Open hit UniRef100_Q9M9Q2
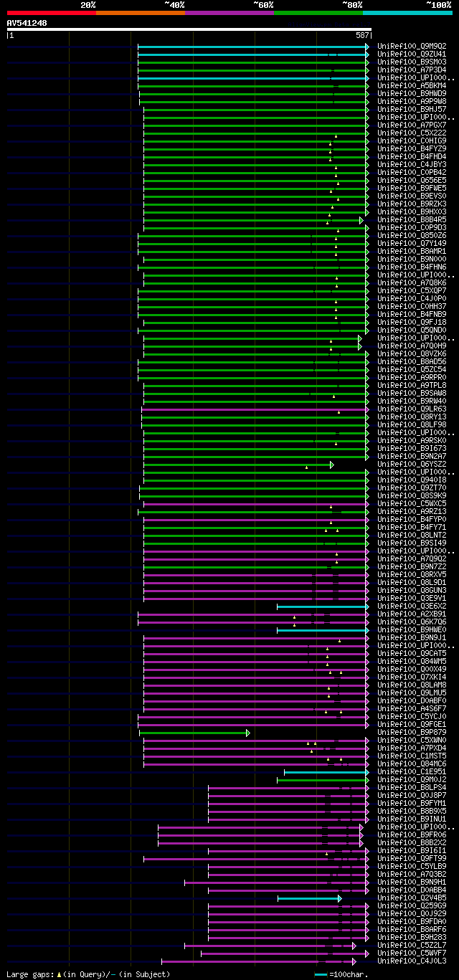Viewport: 459px width, 980px height. (x=412, y=46)
